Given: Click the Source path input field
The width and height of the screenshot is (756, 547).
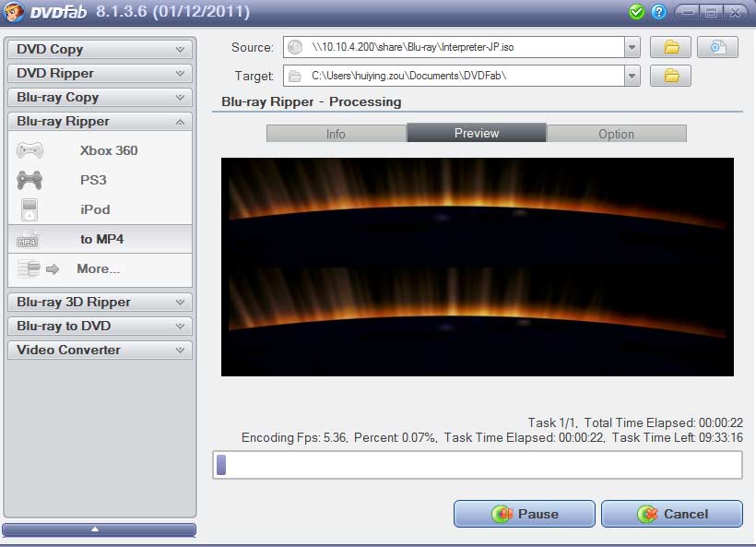Looking at the screenshot, I should [x=461, y=47].
